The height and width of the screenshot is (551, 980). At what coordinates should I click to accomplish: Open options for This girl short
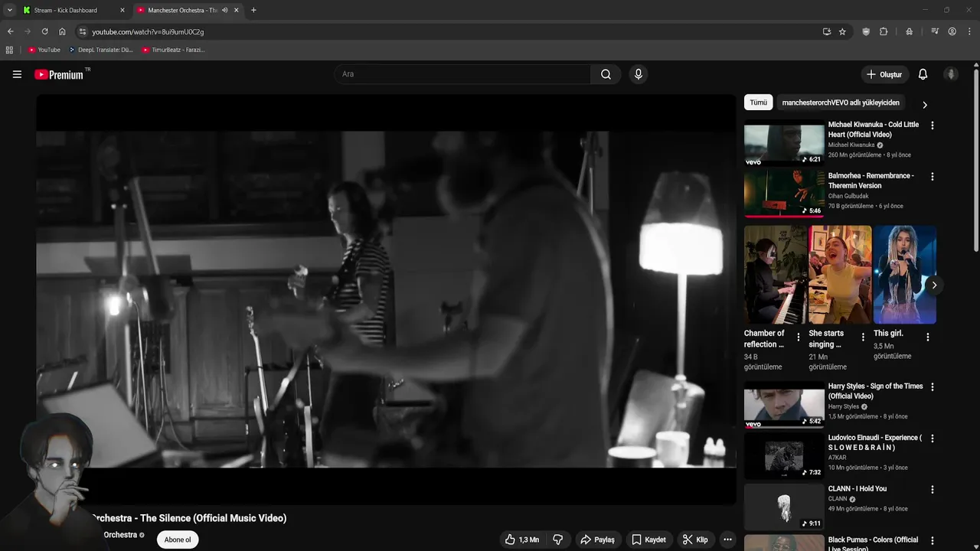928,337
